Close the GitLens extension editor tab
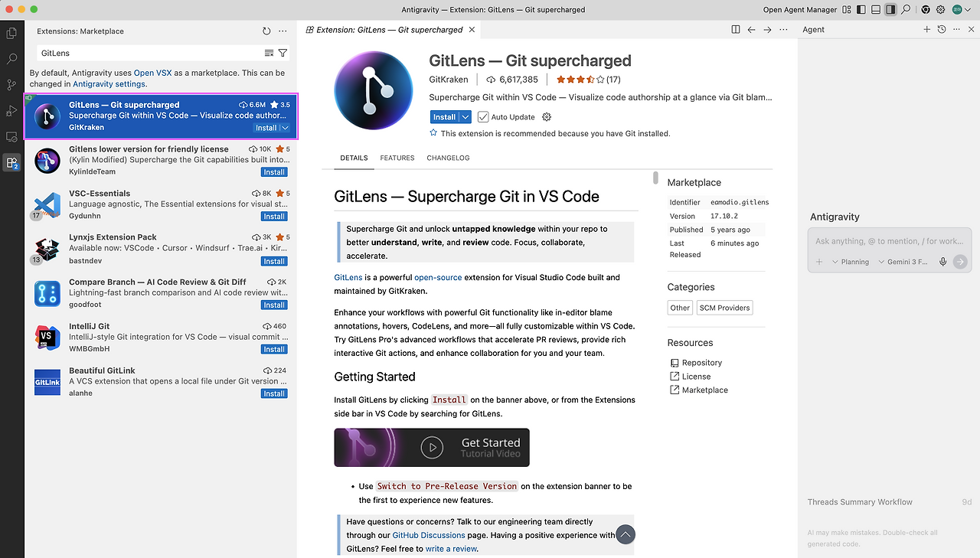This screenshot has height=558, width=980. tap(472, 30)
